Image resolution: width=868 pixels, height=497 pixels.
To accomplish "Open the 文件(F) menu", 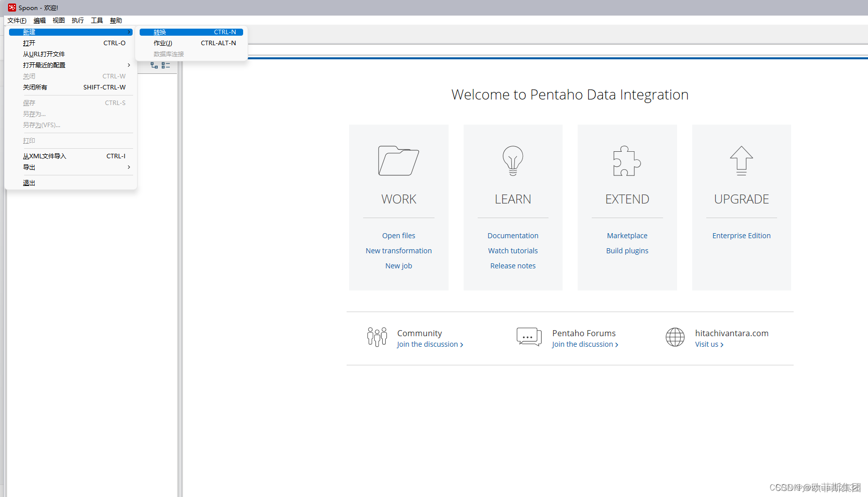I will 17,21.
